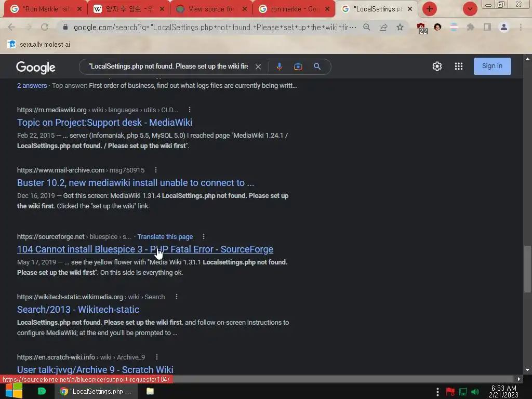The image size is (532, 399).
Task: Show hidden tray icons three-dot button
Action: (437, 392)
